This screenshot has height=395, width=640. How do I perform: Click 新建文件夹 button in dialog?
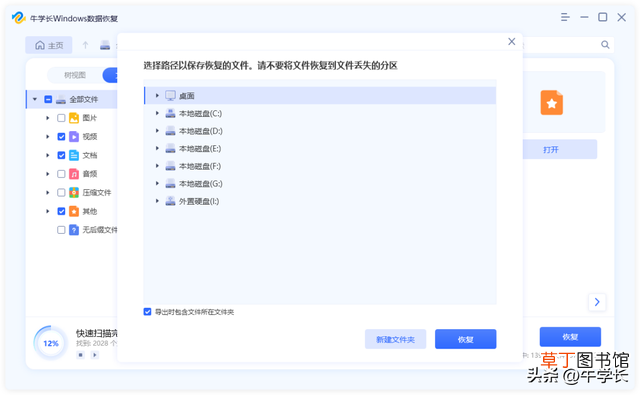[395, 339]
